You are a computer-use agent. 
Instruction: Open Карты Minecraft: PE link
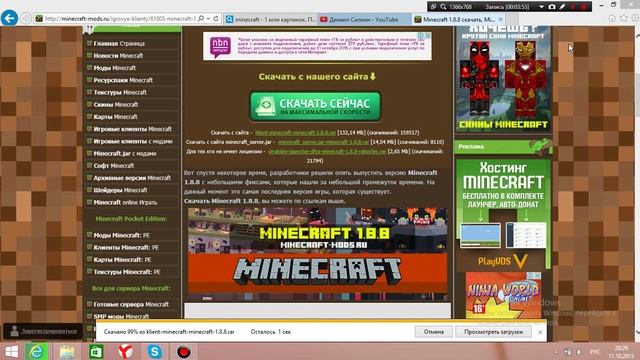122,260
